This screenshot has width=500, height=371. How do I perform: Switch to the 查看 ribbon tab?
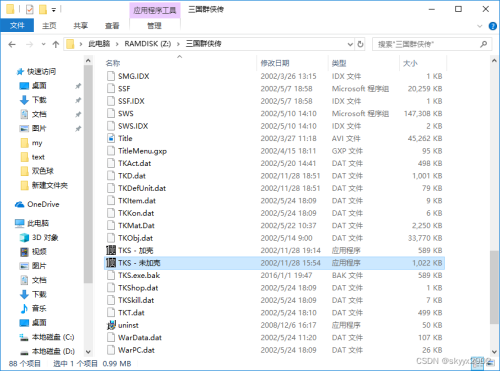click(x=112, y=26)
